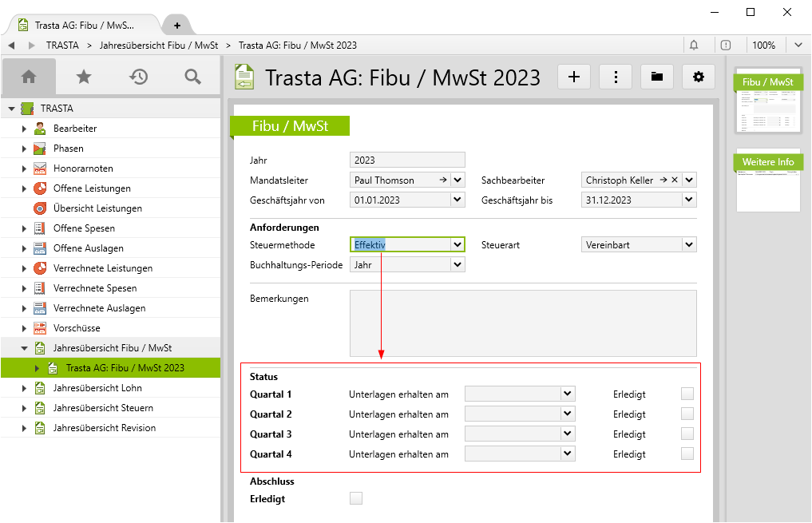Open the Home tab icon in sidebar
Screen dimensions: 812x523
tap(29, 77)
